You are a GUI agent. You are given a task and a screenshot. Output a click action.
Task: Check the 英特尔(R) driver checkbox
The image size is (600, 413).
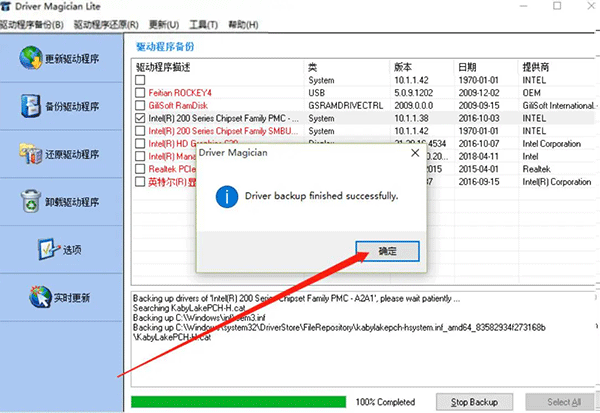(140, 181)
